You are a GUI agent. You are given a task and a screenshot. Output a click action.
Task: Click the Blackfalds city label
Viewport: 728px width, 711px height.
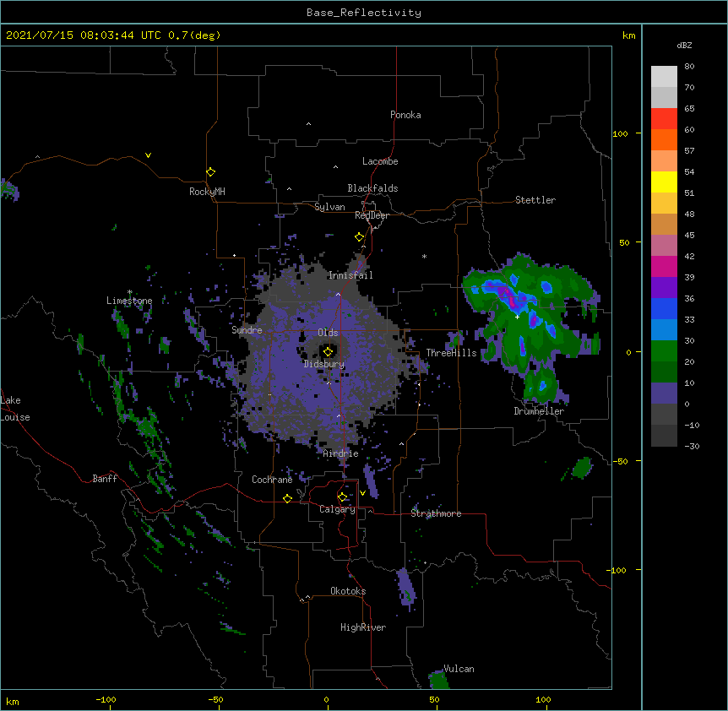tap(372, 188)
